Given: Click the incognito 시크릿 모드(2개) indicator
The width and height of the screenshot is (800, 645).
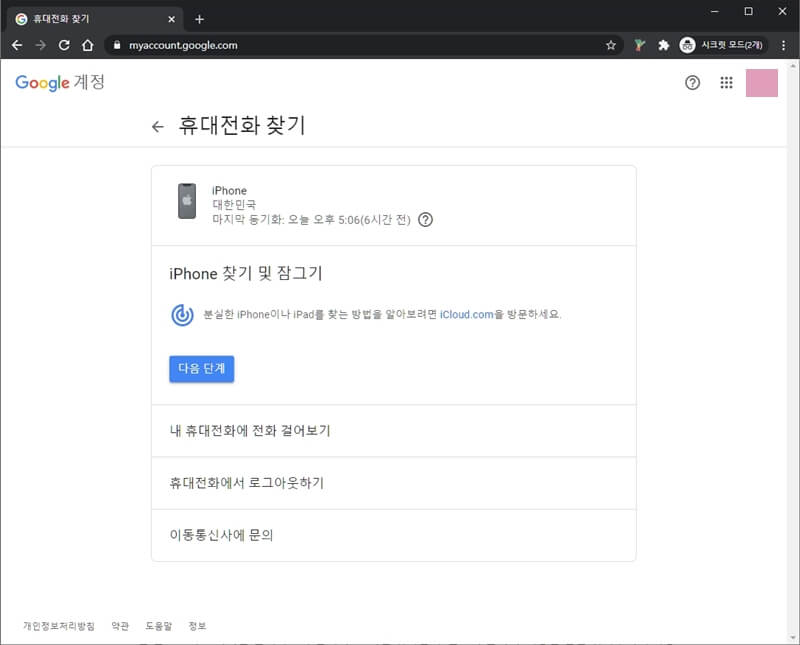Looking at the screenshot, I should (722, 45).
